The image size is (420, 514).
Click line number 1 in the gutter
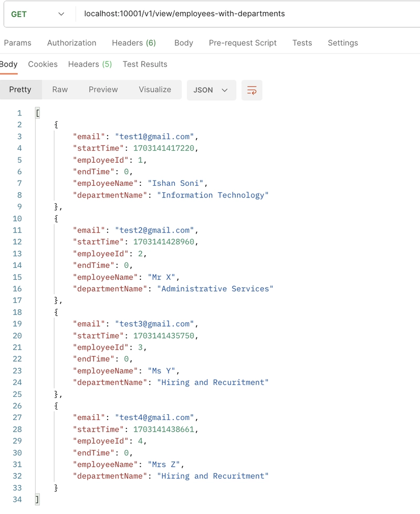coord(19,113)
